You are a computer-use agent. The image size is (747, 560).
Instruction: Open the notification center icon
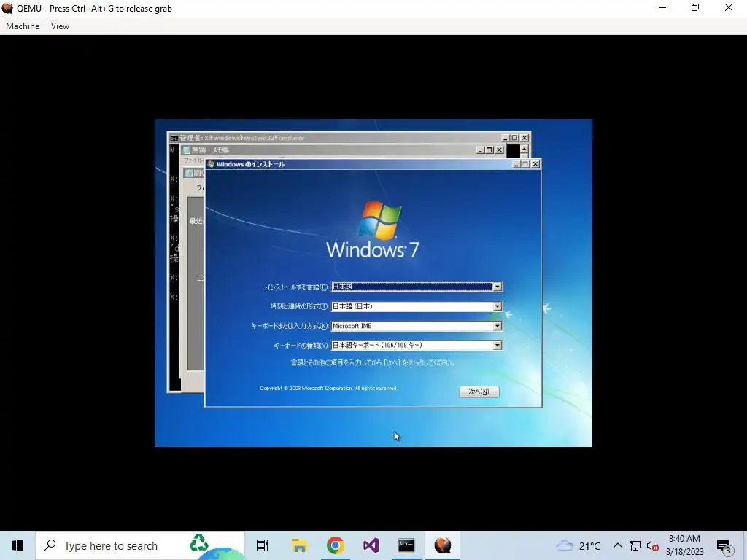[x=724, y=546]
